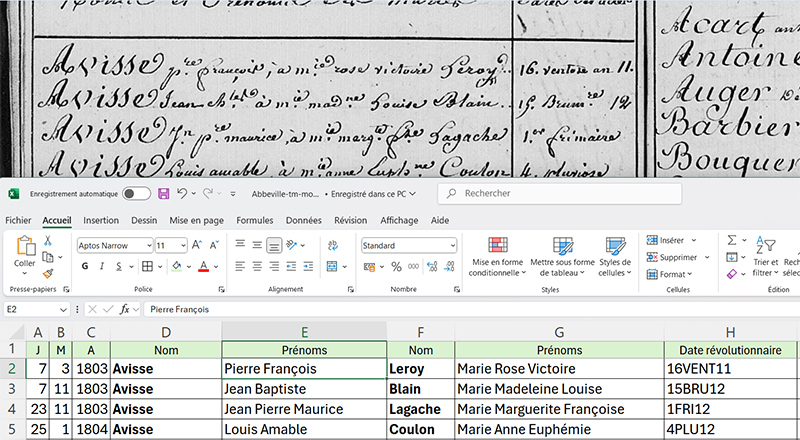Click the Clear eraser icon in Édition
This screenshot has width=800, height=440.
coord(732,274)
